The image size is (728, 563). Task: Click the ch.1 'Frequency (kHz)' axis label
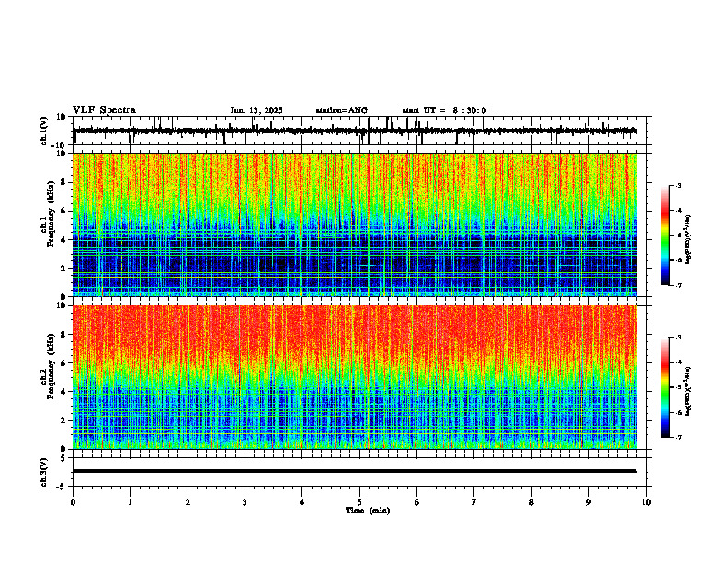[x=51, y=213]
